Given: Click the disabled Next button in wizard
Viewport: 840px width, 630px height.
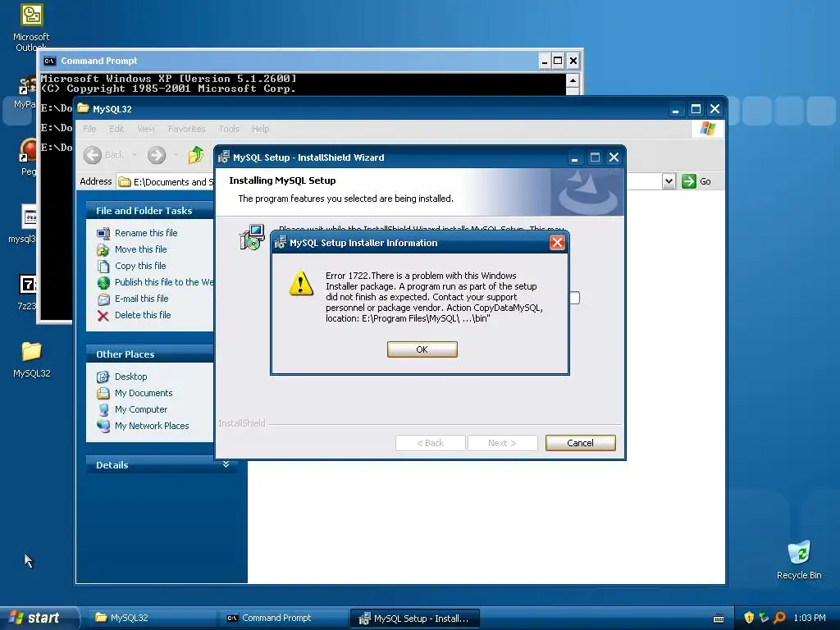Looking at the screenshot, I should [502, 443].
